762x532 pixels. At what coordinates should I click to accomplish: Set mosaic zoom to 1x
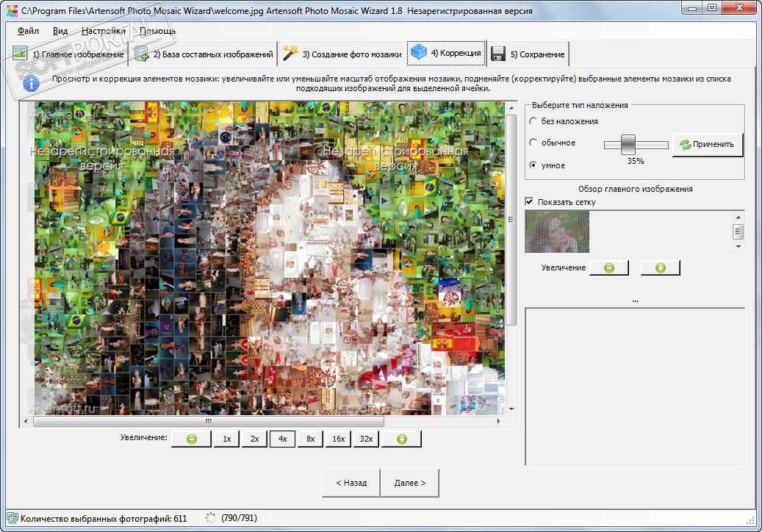coord(226,439)
